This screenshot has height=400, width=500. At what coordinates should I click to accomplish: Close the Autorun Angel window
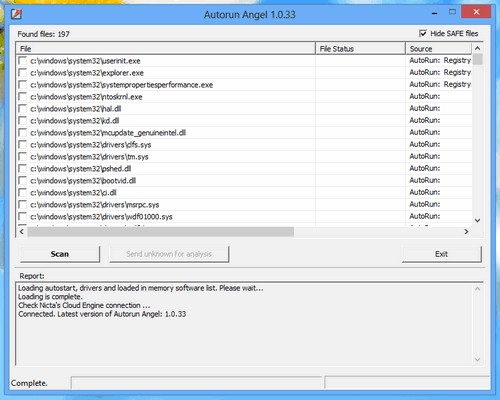[x=476, y=12]
